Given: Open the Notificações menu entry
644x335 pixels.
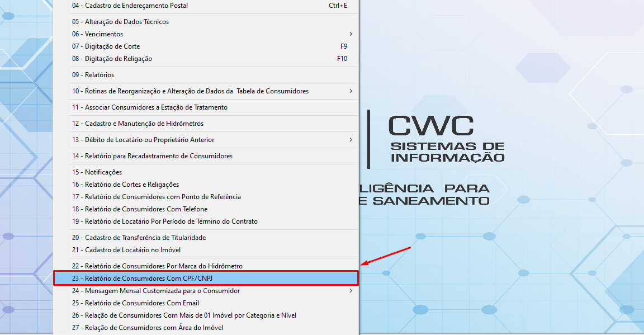Looking at the screenshot, I should point(97,172).
